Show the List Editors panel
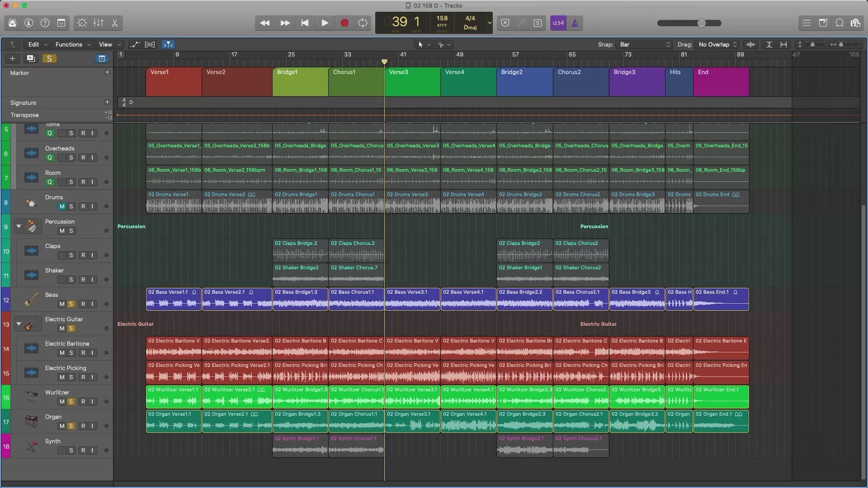The image size is (868, 488). pyautogui.click(x=807, y=23)
